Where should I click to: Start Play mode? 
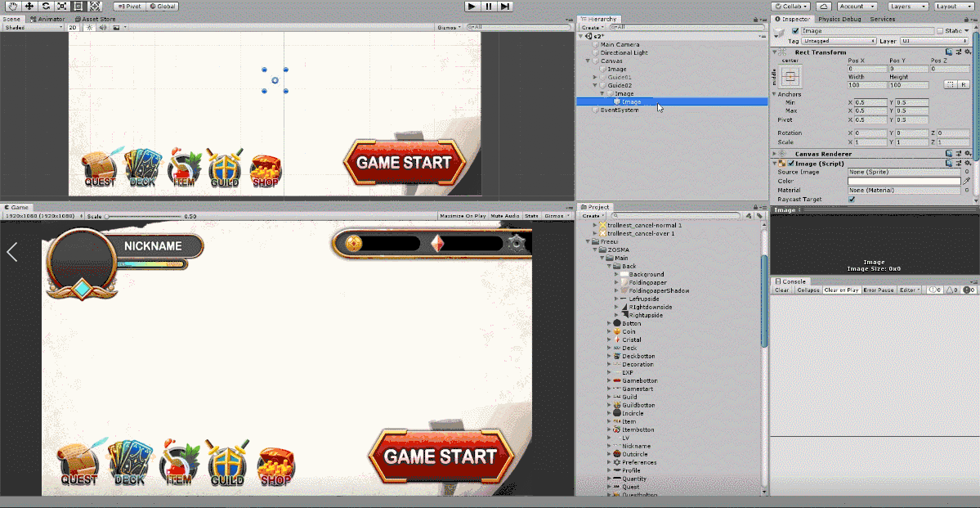click(x=472, y=7)
